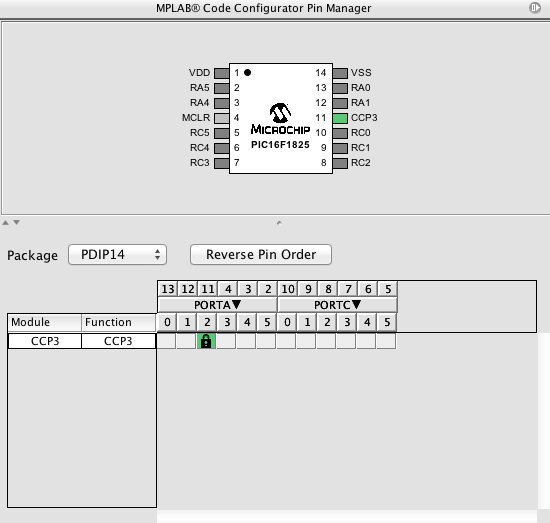550x523 pixels.
Task: Click pin number 9 header cell
Action: [308, 289]
